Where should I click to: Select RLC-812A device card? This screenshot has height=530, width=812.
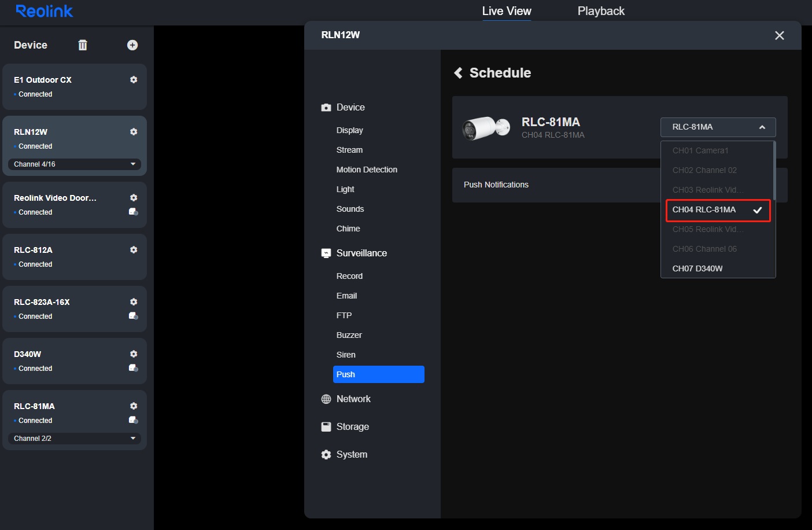[75, 257]
